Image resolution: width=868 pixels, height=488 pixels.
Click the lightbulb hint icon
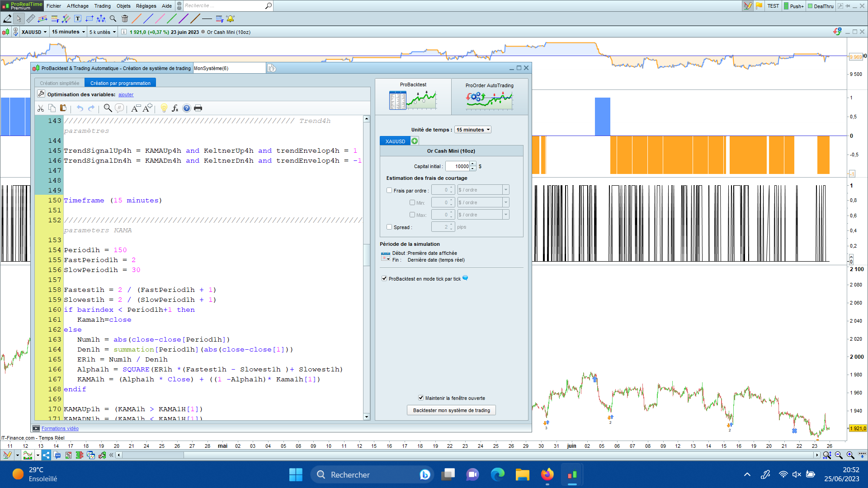coord(164,108)
